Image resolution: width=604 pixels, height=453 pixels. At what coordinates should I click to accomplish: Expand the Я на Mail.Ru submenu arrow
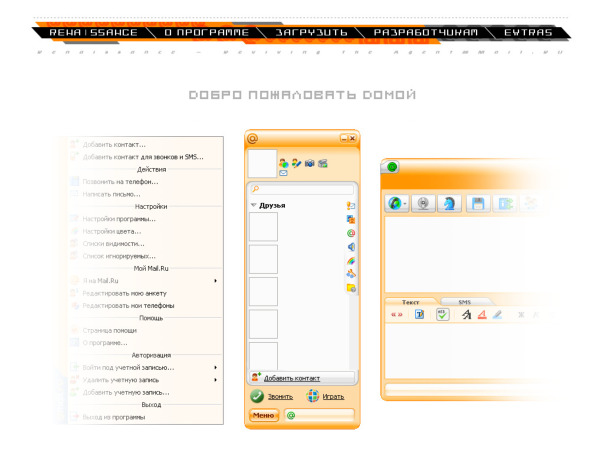pos(215,281)
